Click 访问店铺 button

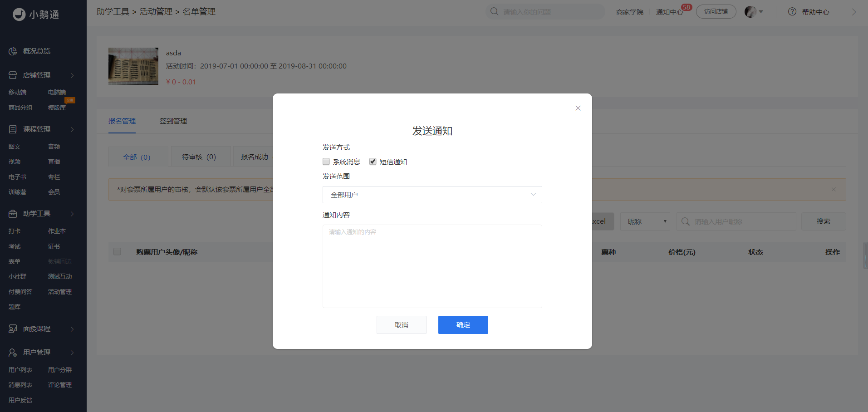pyautogui.click(x=716, y=12)
